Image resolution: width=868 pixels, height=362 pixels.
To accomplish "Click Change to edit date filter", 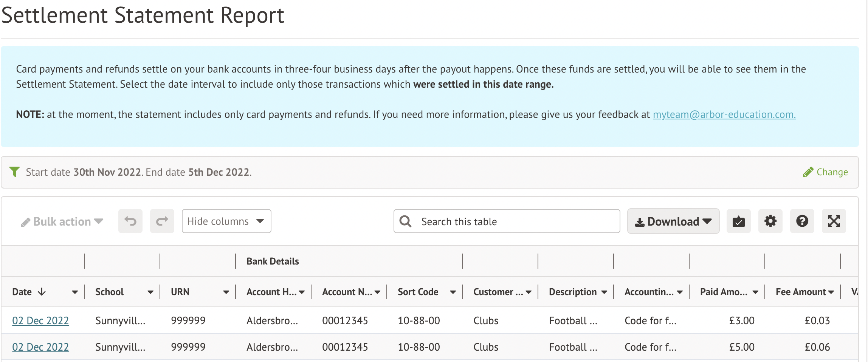I will [x=832, y=172].
